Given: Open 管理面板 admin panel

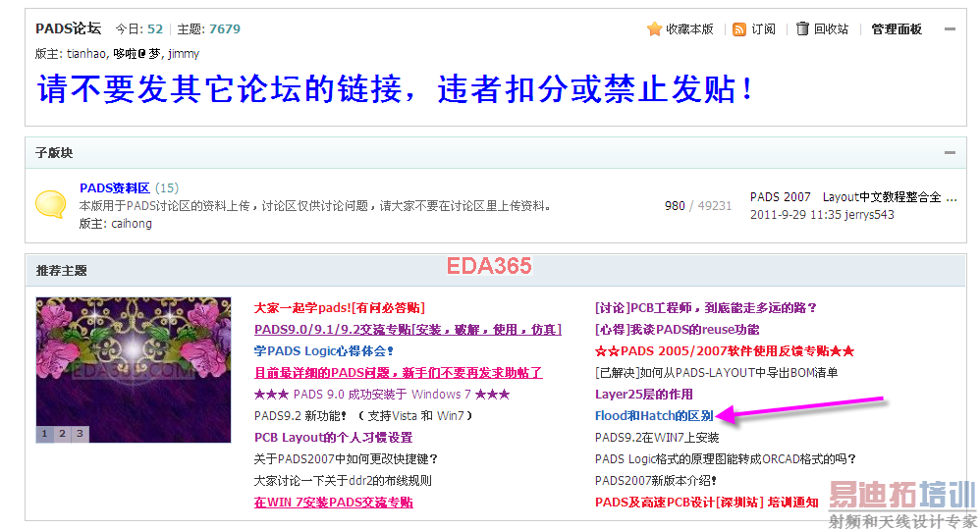Looking at the screenshot, I should click(x=897, y=29).
